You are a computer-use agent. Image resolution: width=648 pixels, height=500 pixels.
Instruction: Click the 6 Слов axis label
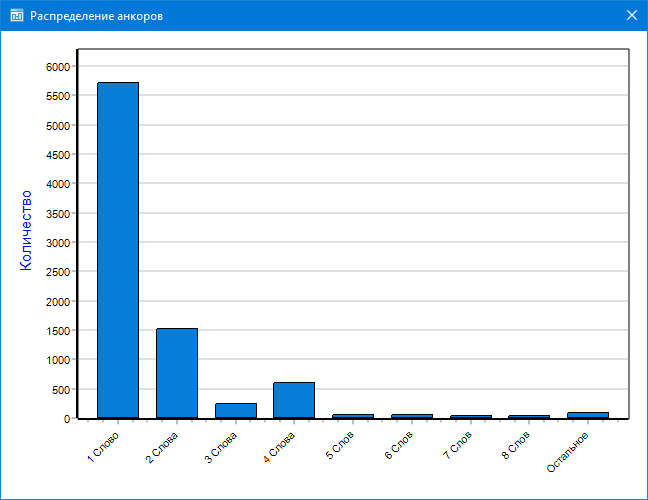pos(401,444)
